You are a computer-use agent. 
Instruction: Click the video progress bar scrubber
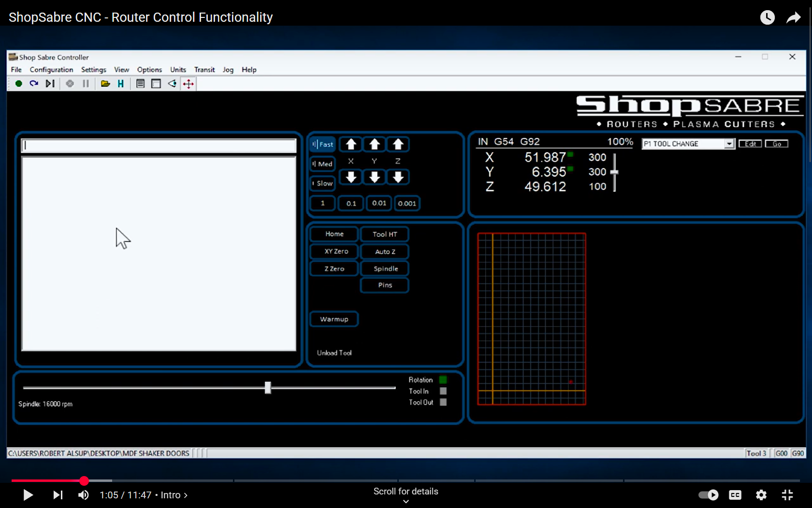point(84,480)
